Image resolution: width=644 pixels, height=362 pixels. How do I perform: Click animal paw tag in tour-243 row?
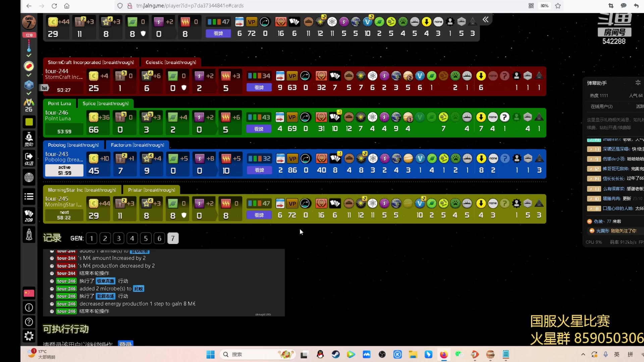pyautogui.click(x=455, y=158)
